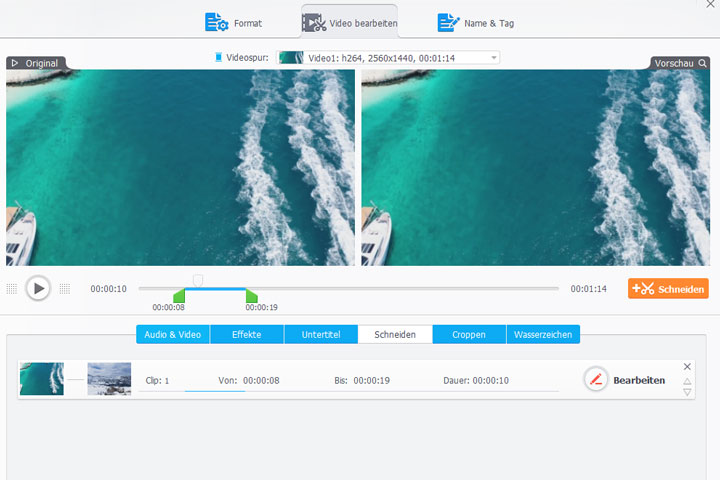Open the Audio & Video tab
Image resolution: width=720 pixels, height=480 pixels.
(173, 334)
